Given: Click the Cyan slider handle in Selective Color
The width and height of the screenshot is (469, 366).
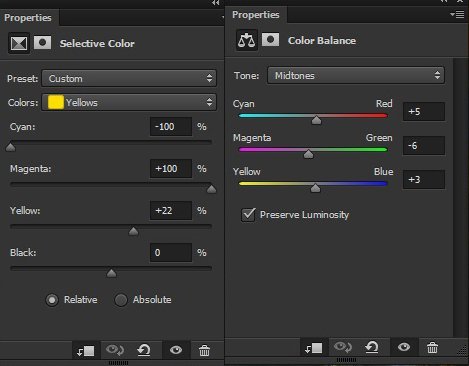Looking at the screenshot, I should (11, 147).
